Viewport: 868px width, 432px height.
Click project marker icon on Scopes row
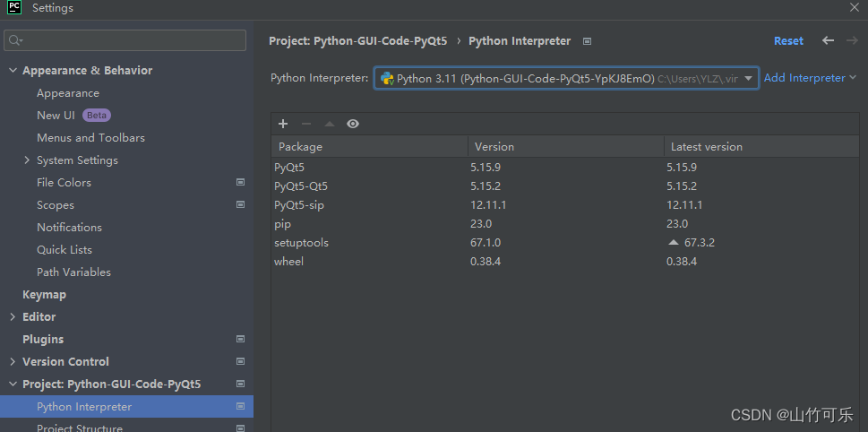click(x=240, y=204)
